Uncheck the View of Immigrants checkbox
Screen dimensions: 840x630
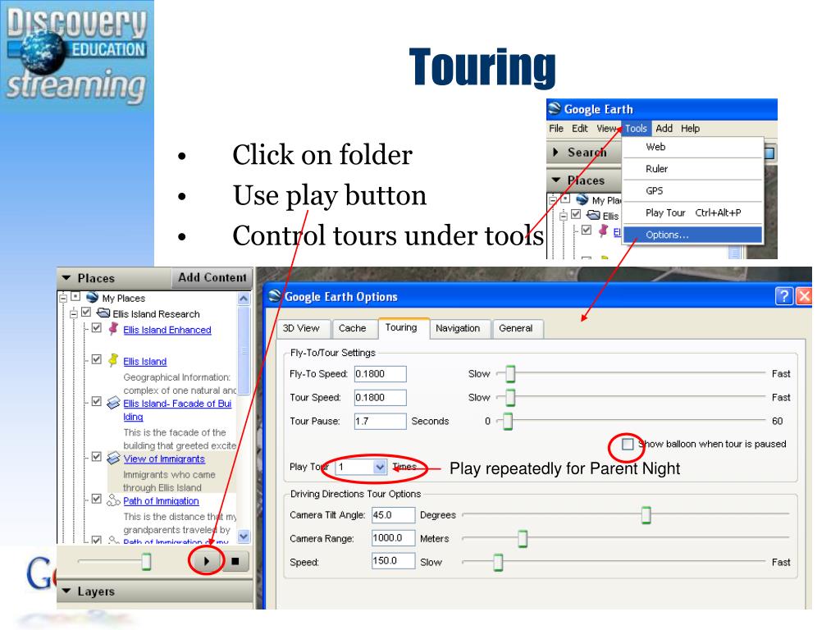(x=97, y=456)
